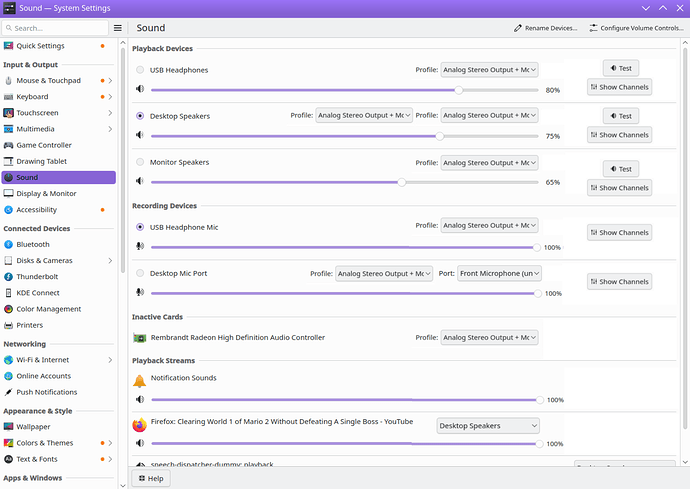
Task: Open Keyboard settings
Action: tap(58, 97)
